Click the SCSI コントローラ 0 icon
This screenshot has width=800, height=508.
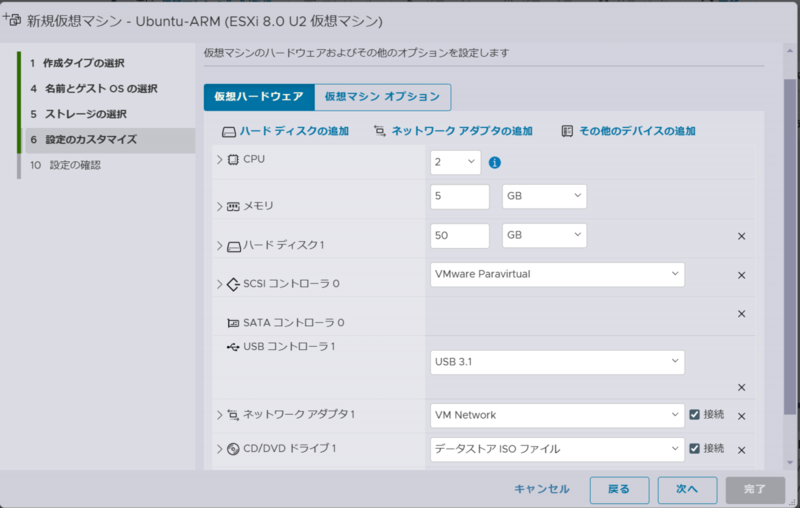(233, 284)
